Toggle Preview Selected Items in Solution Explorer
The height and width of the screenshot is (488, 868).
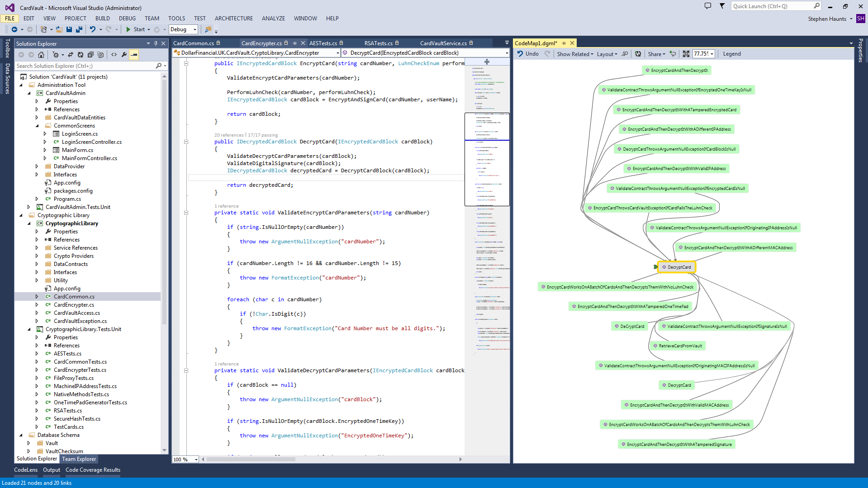[133, 54]
